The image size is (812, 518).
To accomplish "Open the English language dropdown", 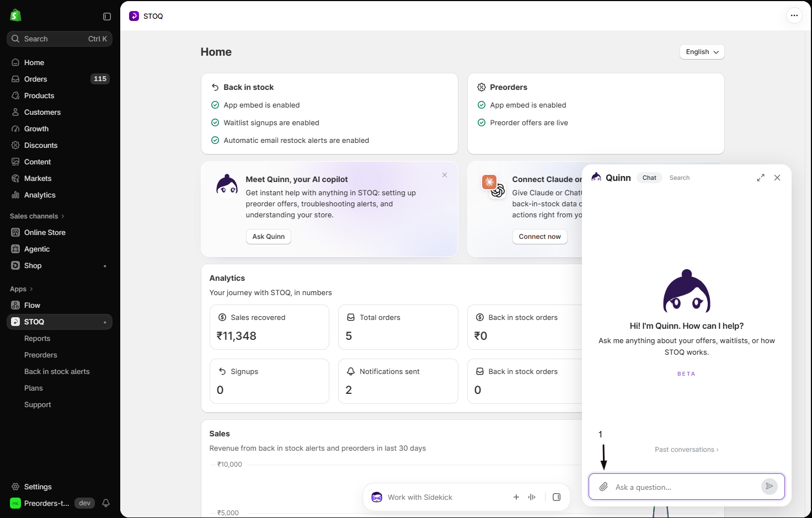I will tap(702, 52).
